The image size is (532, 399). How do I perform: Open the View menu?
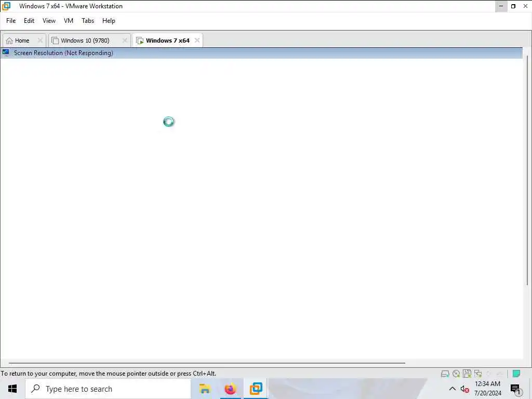(x=49, y=21)
